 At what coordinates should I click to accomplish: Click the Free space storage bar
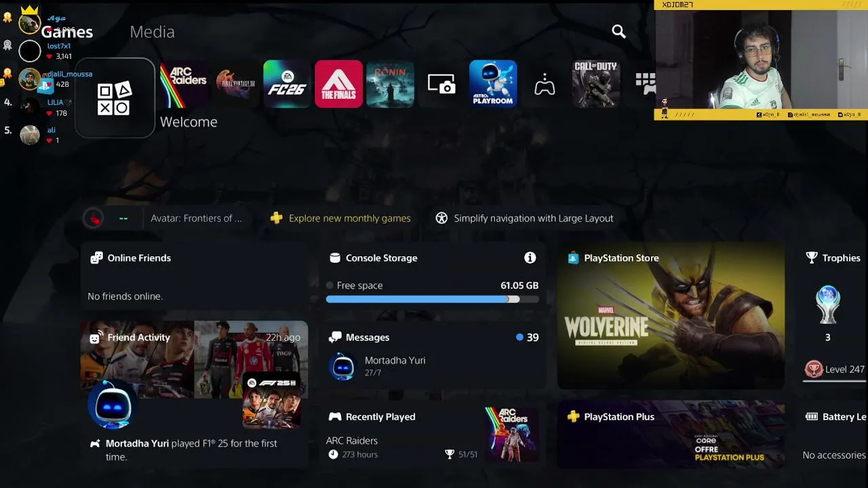(433, 299)
